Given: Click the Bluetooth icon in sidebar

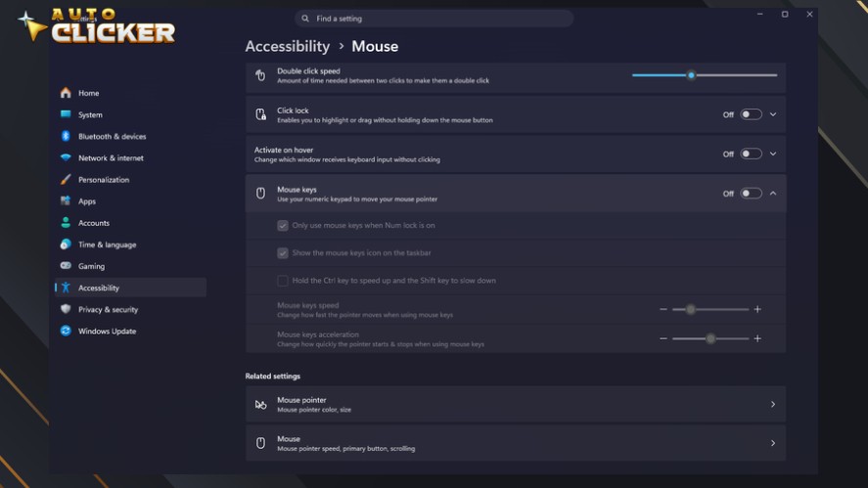Looking at the screenshot, I should click(x=66, y=136).
